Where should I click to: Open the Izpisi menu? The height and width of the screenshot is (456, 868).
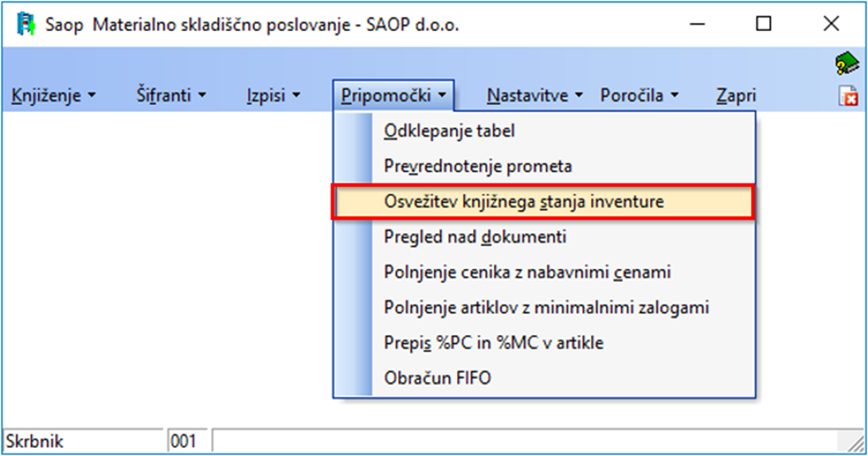pos(273,95)
